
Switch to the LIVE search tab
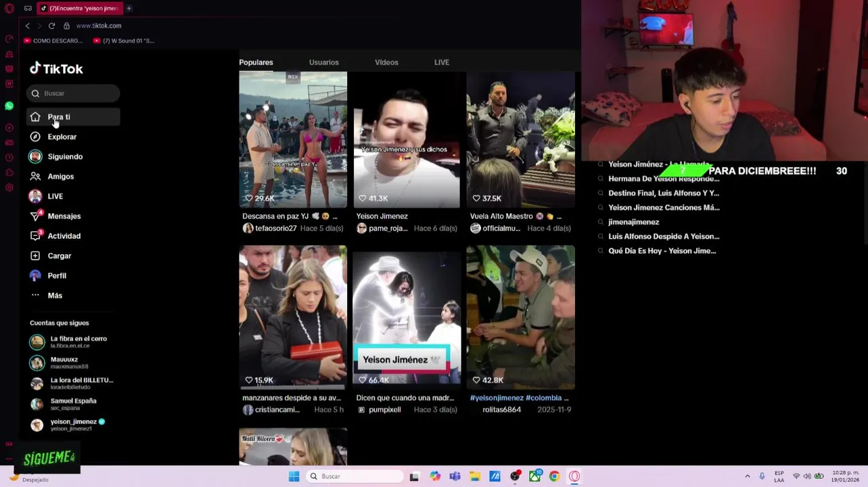point(442,62)
